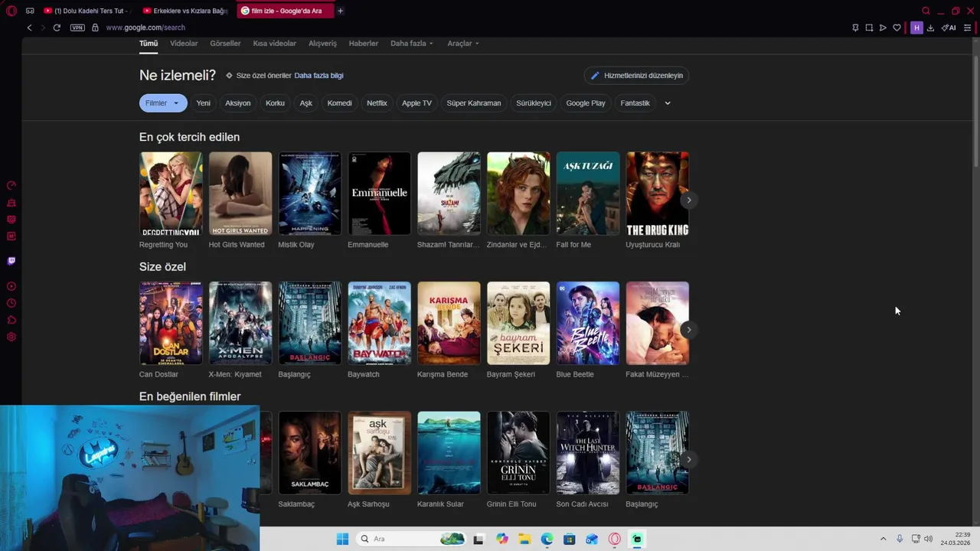The image size is (980, 551).
Task: Toggle the Apple TV filter chip
Action: pyautogui.click(x=416, y=103)
